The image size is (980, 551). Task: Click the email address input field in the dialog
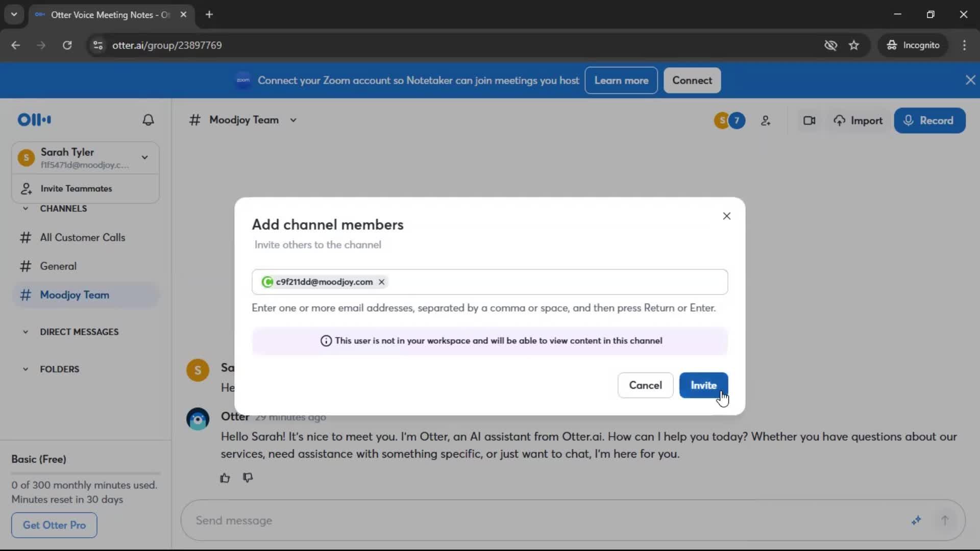point(489,282)
